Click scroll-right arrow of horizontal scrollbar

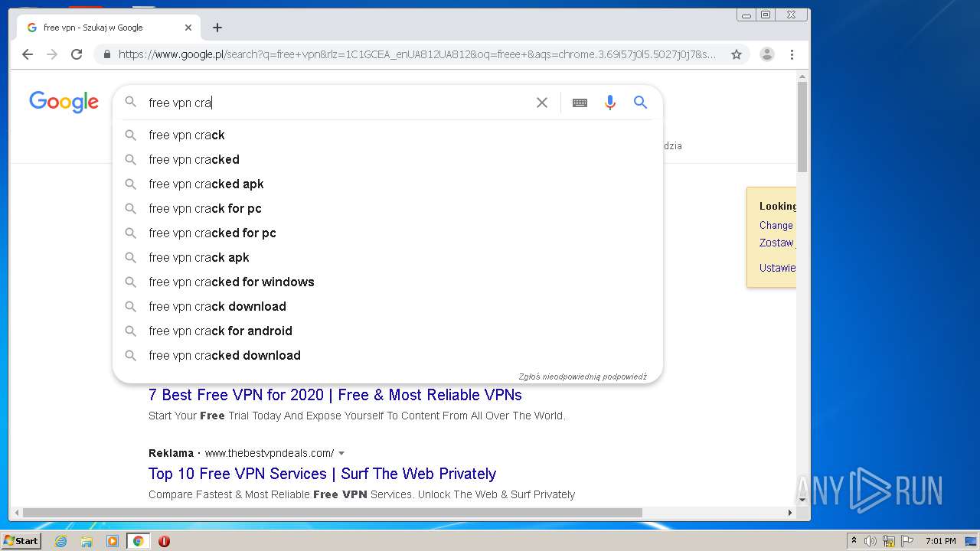click(791, 513)
